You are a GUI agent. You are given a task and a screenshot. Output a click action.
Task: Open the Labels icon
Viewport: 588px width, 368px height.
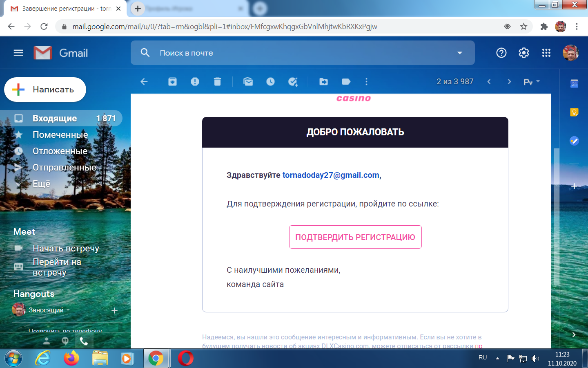346,82
